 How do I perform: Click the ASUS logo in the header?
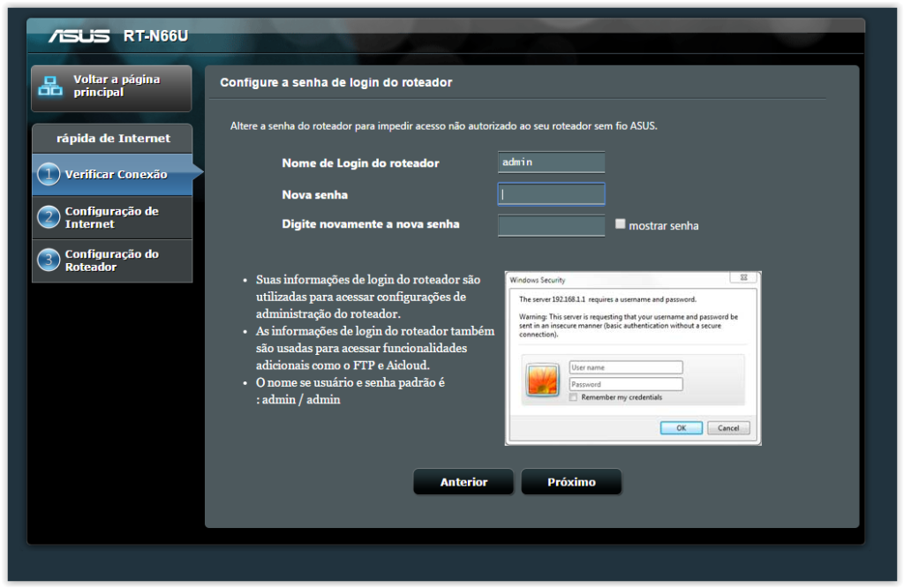coord(79,36)
